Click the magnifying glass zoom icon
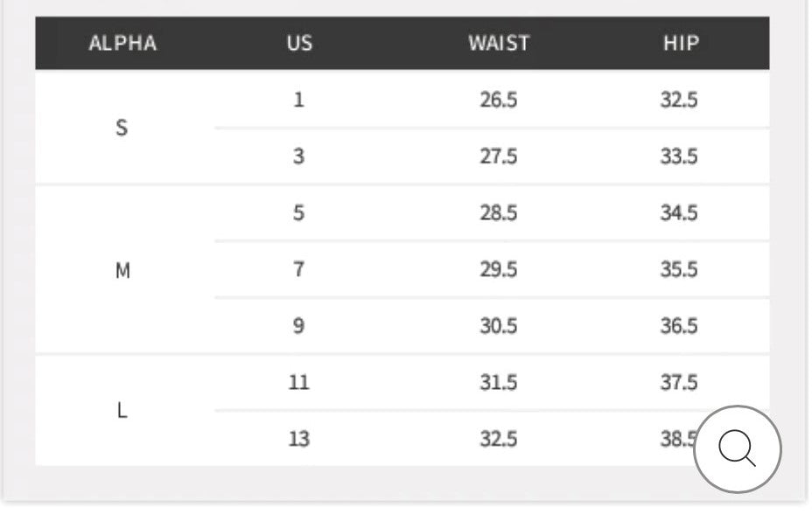The height and width of the screenshot is (528, 812). tap(737, 448)
